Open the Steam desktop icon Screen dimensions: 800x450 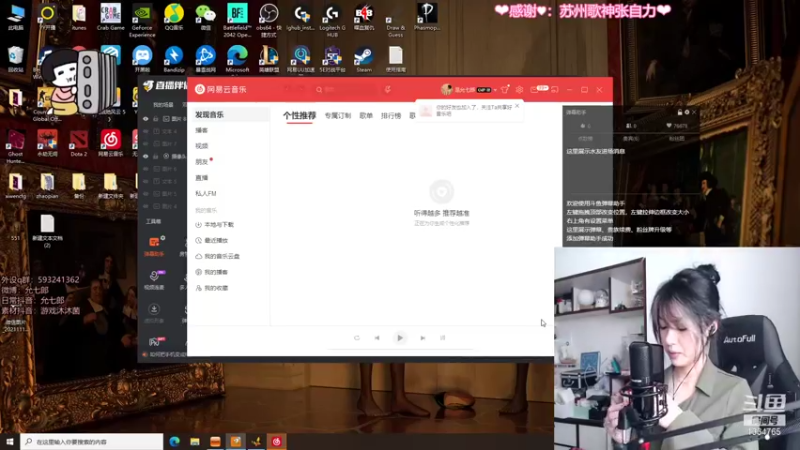364,60
